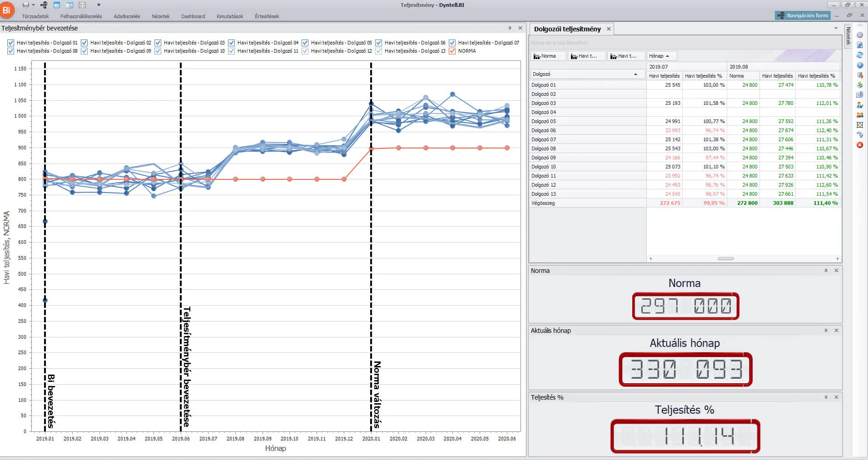The width and height of the screenshot is (868, 460).
Task: Toggle sort on the Hónap field header
Action: (x=661, y=56)
